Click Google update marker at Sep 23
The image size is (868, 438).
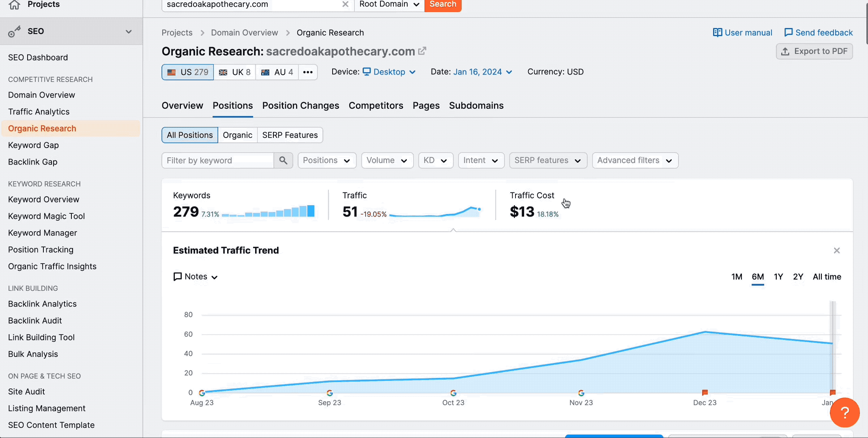coord(329,393)
